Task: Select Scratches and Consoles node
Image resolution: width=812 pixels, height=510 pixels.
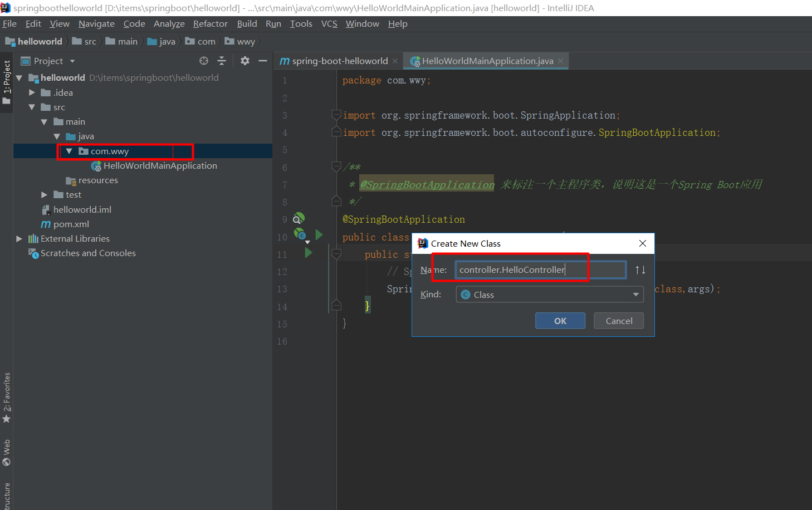Action: (x=82, y=253)
